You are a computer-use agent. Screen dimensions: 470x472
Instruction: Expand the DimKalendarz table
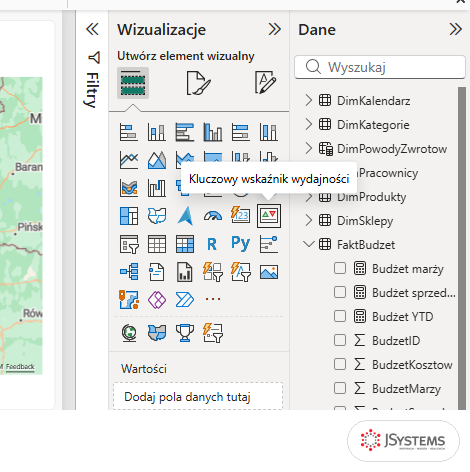click(x=309, y=100)
